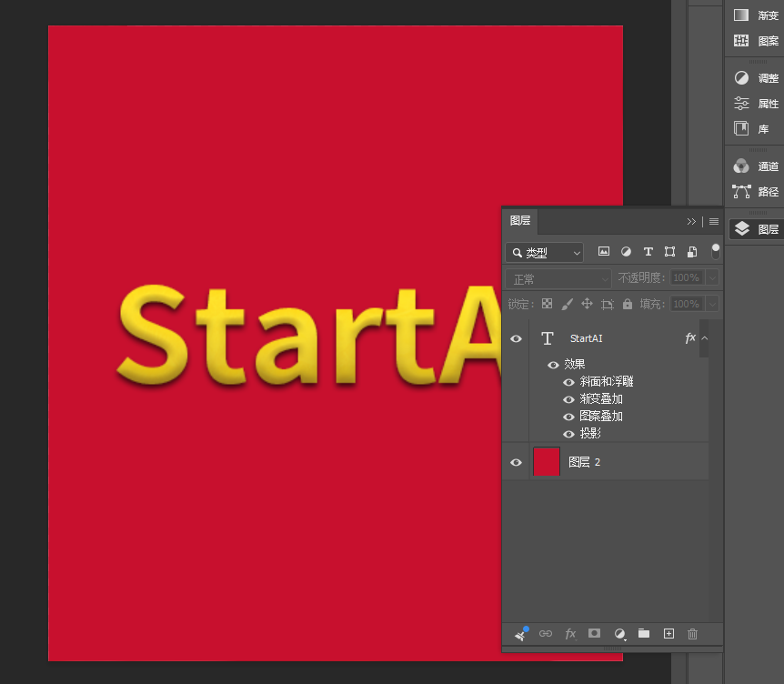
Task: Open the Libraries (库) panel
Action: [x=751, y=129]
